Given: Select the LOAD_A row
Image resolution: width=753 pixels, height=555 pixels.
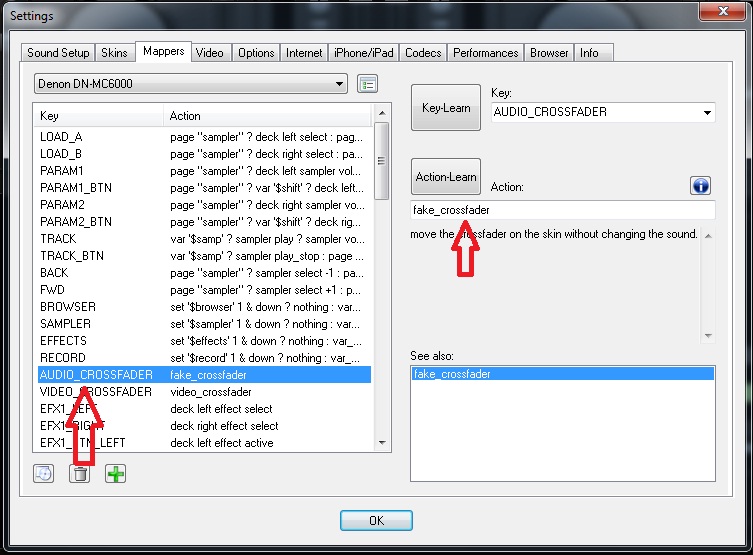Looking at the screenshot, I should pos(204,137).
